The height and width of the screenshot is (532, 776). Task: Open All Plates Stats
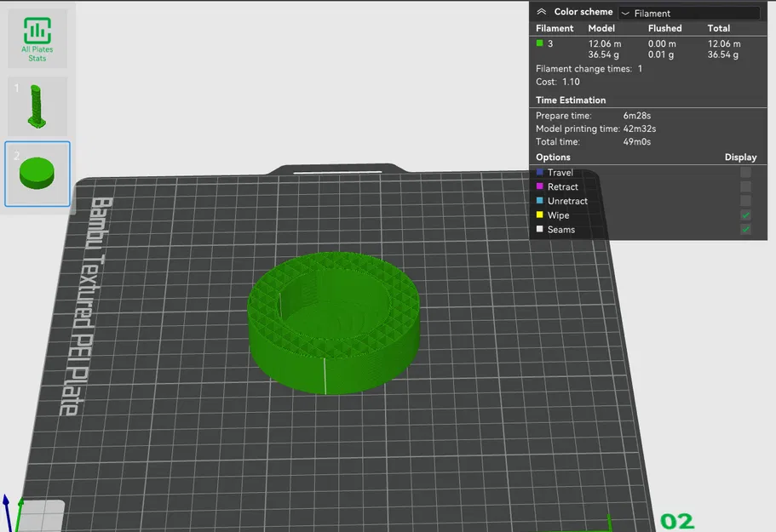pyautogui.click(x=37, y=38)
